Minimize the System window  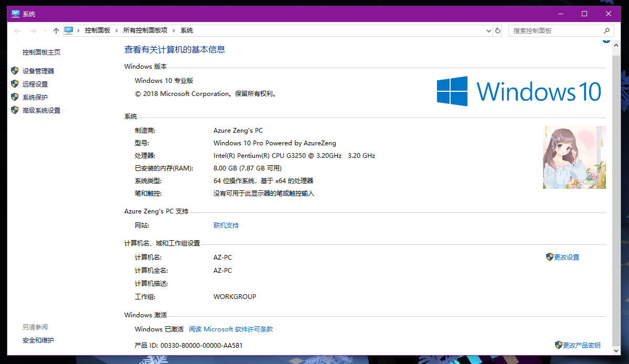[x=561, y=14]
